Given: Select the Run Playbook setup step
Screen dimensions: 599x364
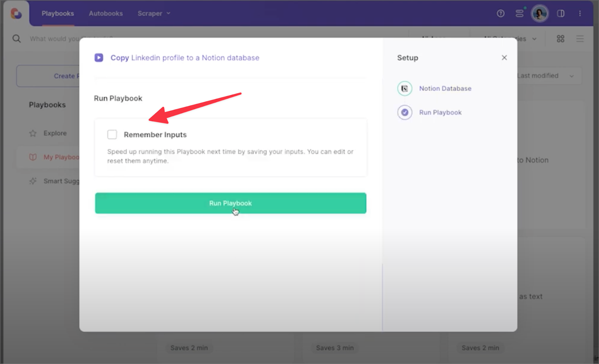Looking at the screenshot, I should click(x=440, y=113).
